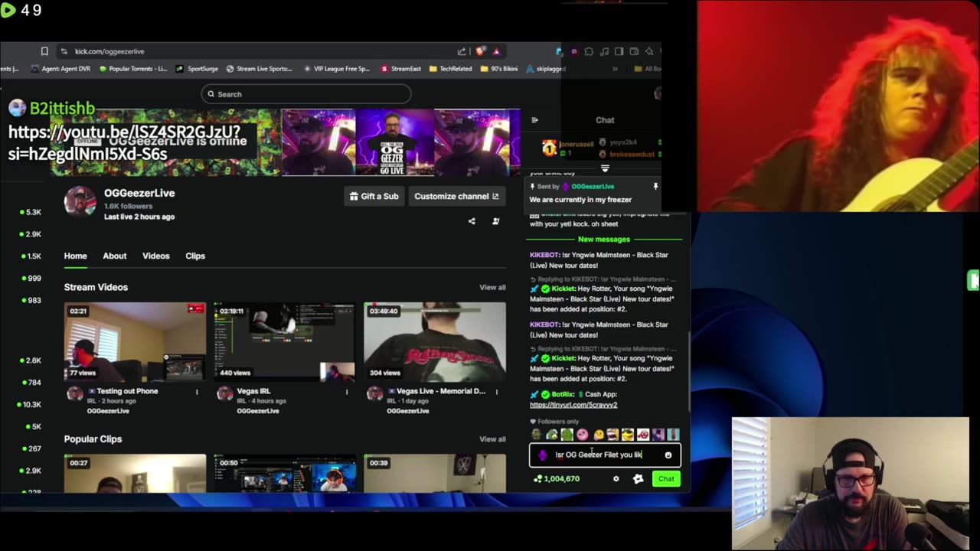Open the StreamEast bookmark

(x=401, y=69)
